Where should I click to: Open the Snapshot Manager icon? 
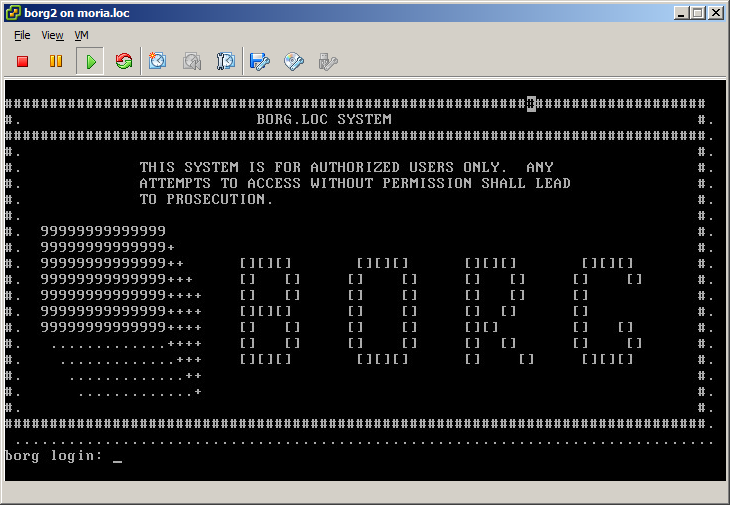click(226, 61)
